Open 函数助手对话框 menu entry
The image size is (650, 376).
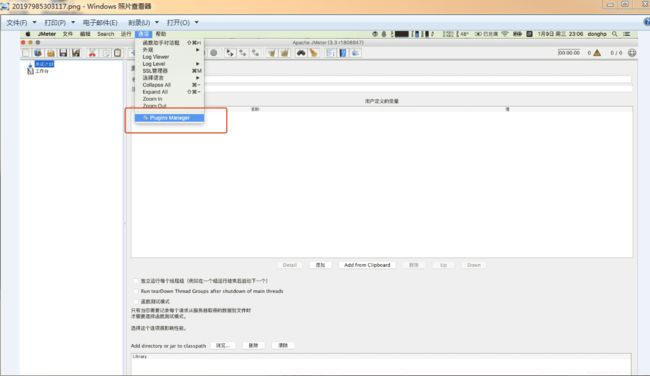169,43
